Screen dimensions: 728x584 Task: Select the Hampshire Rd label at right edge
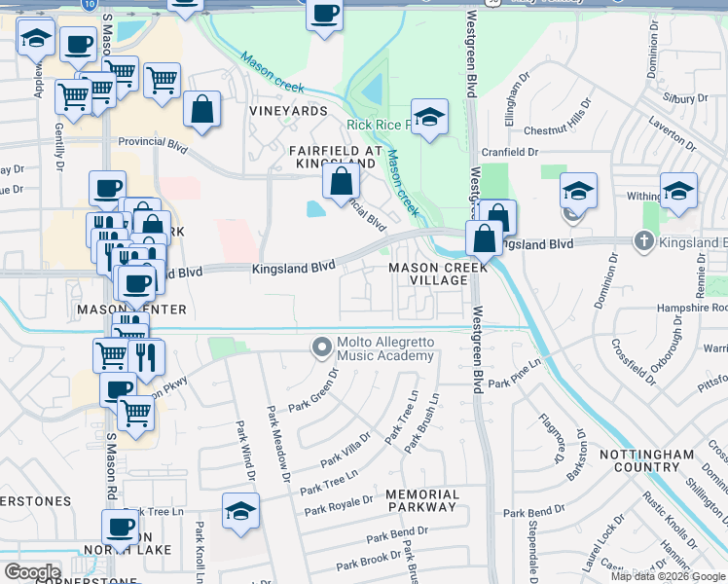click(x=692, y=308)
